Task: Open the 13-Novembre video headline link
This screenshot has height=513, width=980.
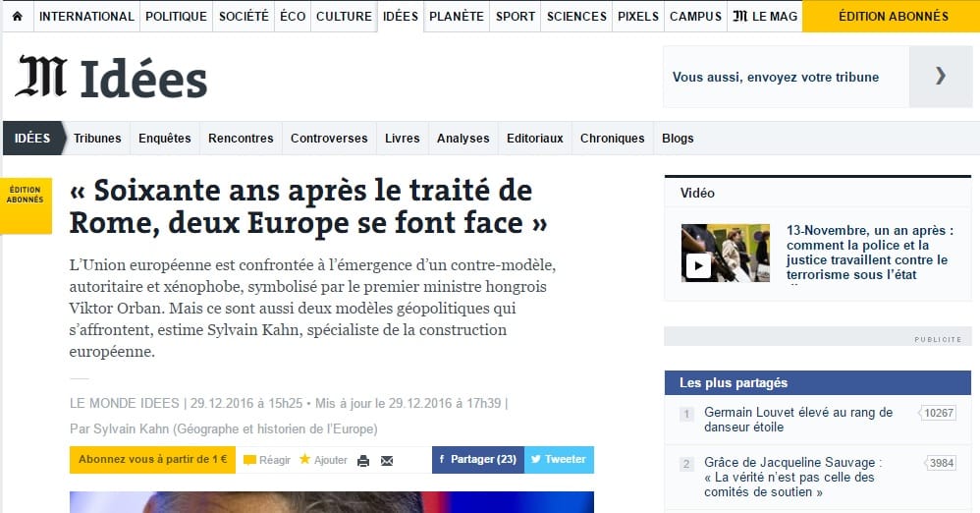Action: point(870,253)
